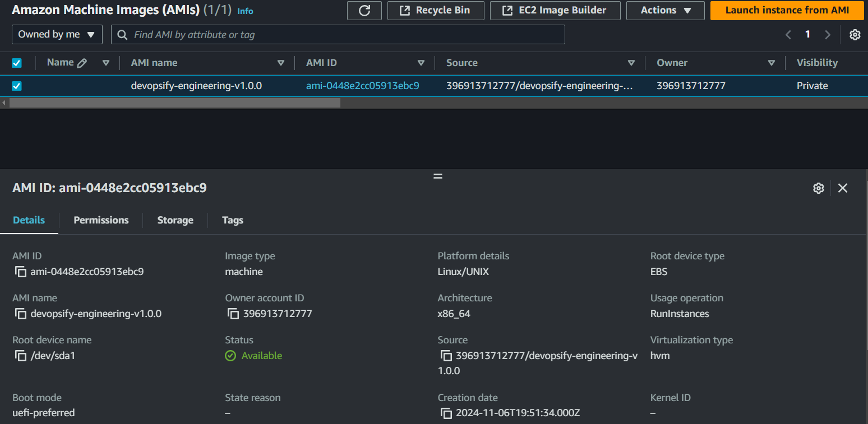Sort by Source column arrow
The image size is (868, 424).
(x=631, y=63)
